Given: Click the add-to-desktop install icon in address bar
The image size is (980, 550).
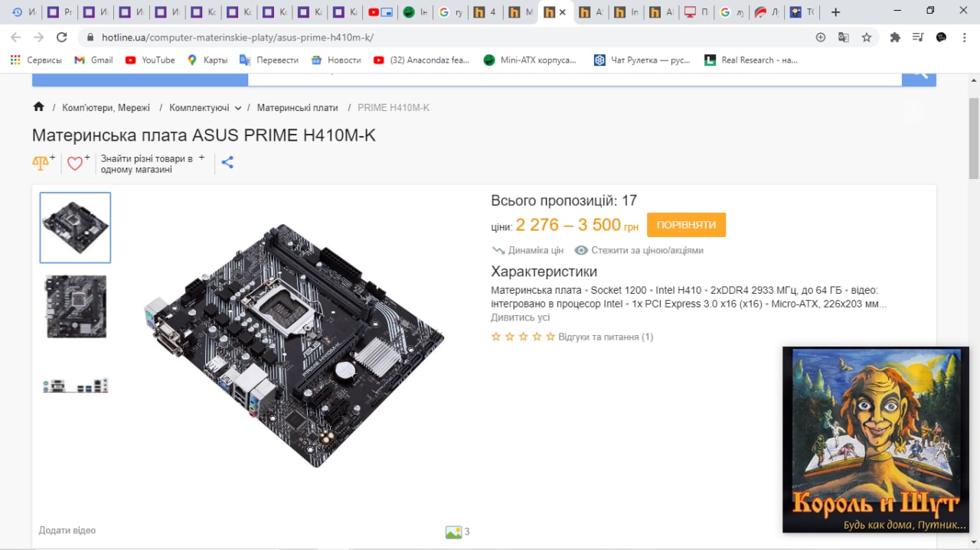Looking at the screenshot, I should point(821,37).
